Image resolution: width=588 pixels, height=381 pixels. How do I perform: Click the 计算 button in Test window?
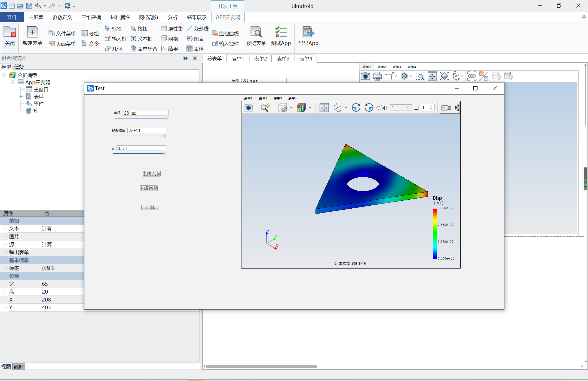tap(150, 208)
